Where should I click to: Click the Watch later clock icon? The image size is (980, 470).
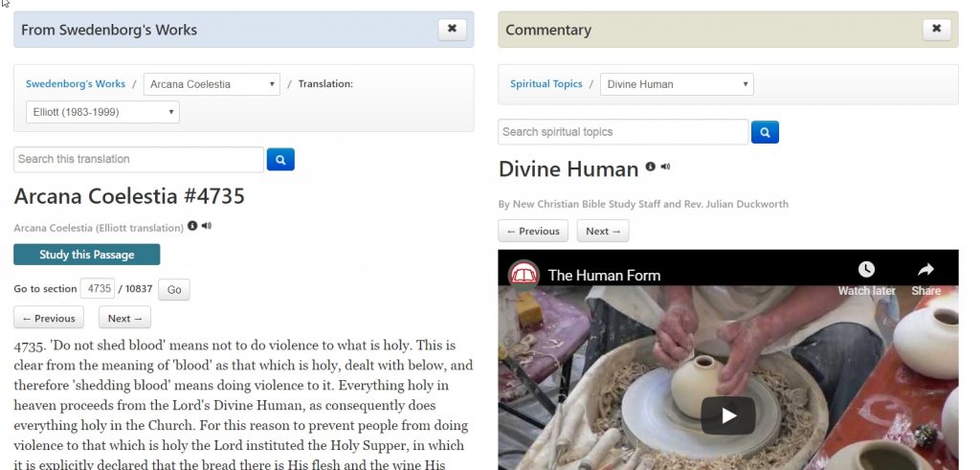coord(866,271)
